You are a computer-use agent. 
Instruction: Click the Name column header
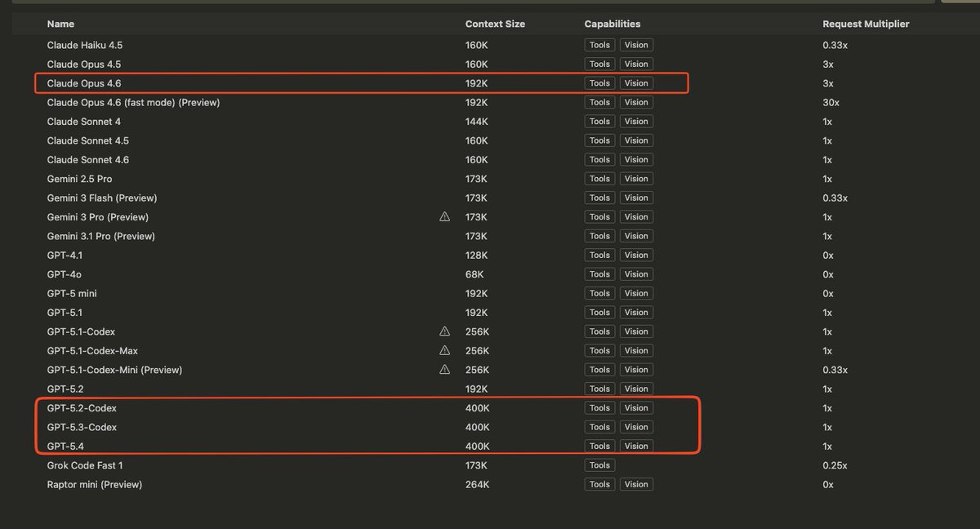pos(60,24)
